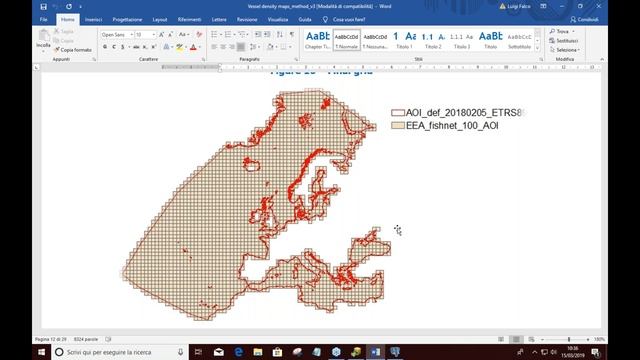Switch to the Riferimenti tab
The width and height of the screenshot is (640, 360).
pyautogui.click(x=189, y=20)
